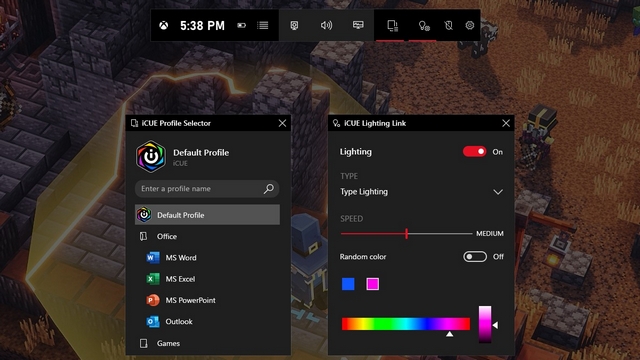Click the profile name search field

point(207,189)
